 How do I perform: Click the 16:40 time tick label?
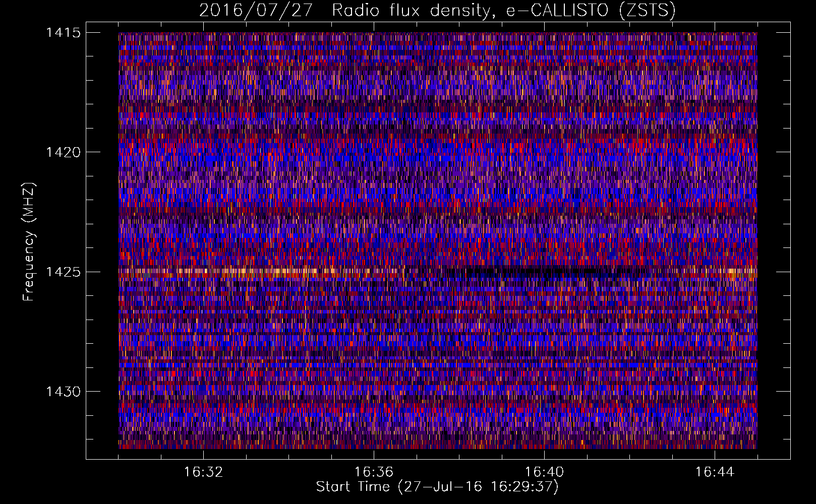[544, 472]
